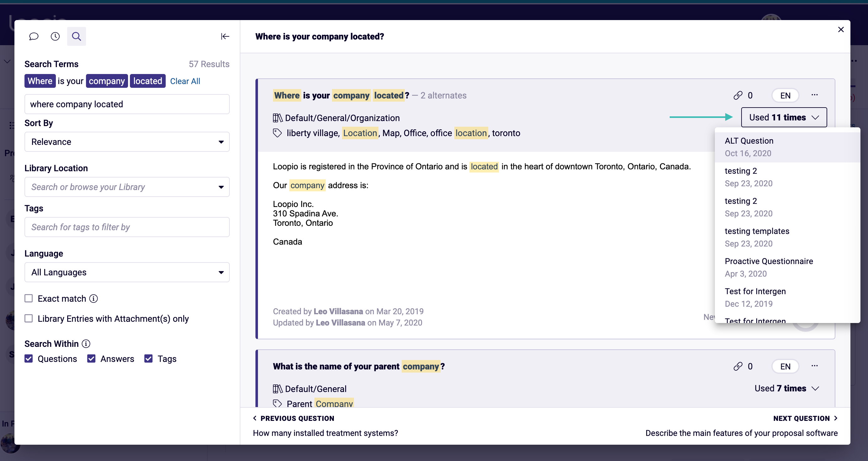Image resolution: width=868 pixels, height=461 pixels.
Task: Click the highlighted Location tag
Action: tap(360, 133)
